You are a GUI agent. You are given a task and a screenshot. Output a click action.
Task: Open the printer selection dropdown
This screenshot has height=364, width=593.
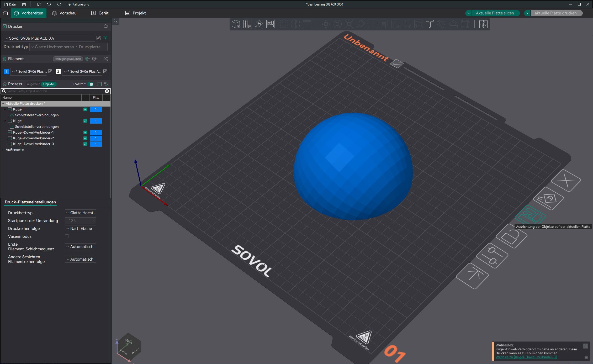click(x=49, y=38)
